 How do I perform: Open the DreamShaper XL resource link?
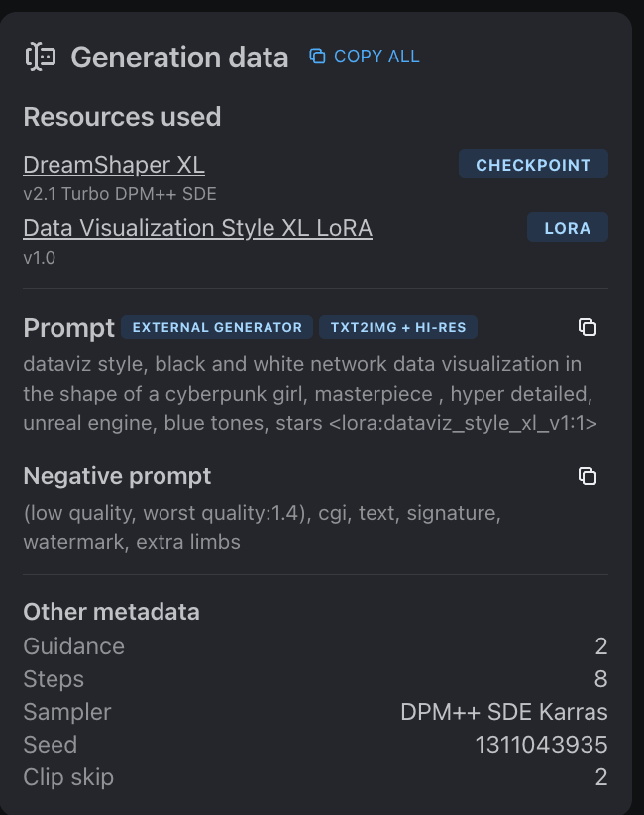(114, 165)
